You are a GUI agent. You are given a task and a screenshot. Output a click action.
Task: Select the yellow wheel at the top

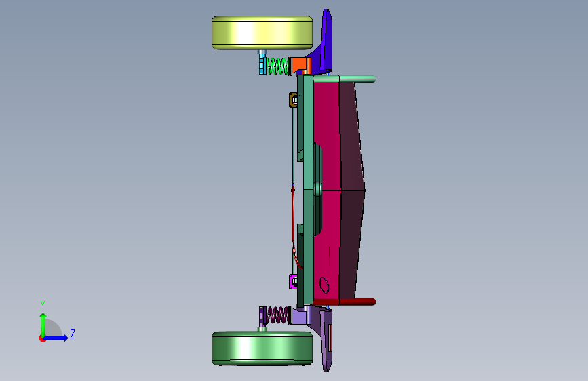pyautogui.click(x=262, y=33)
